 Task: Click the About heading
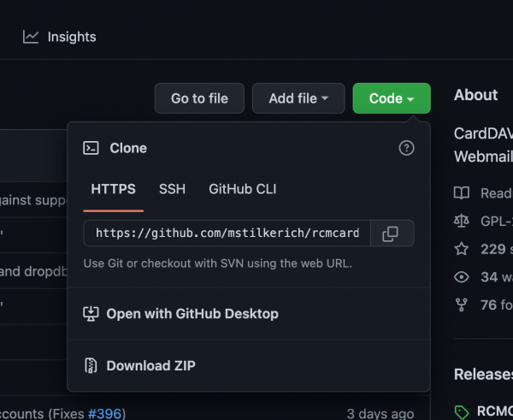pyautogui.click(x=475, y=95)
